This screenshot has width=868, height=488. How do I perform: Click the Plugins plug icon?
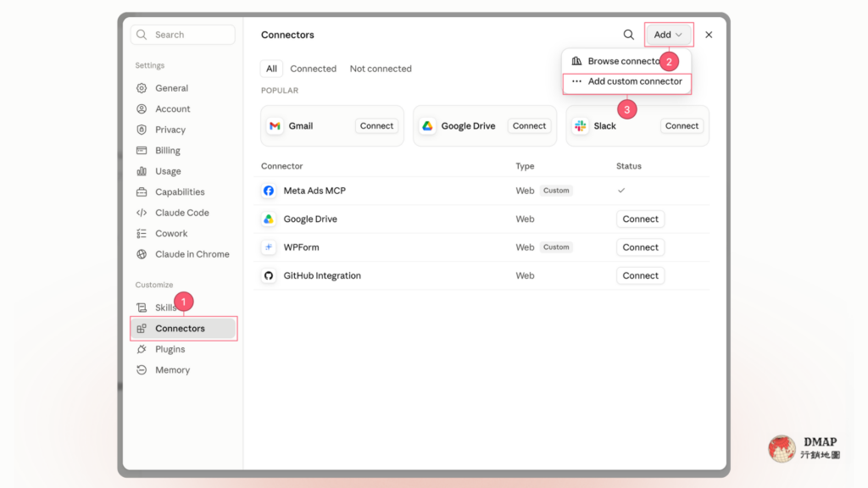142,349
